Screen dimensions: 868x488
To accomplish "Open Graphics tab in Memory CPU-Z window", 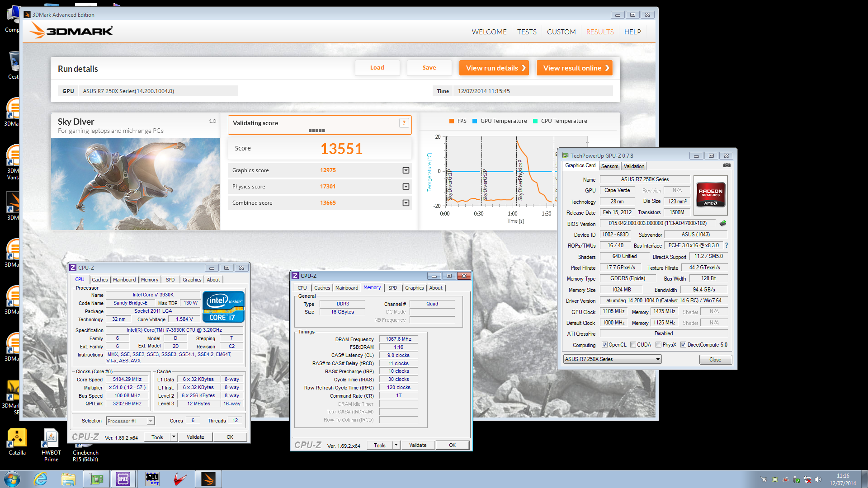I will click(414, 288).
